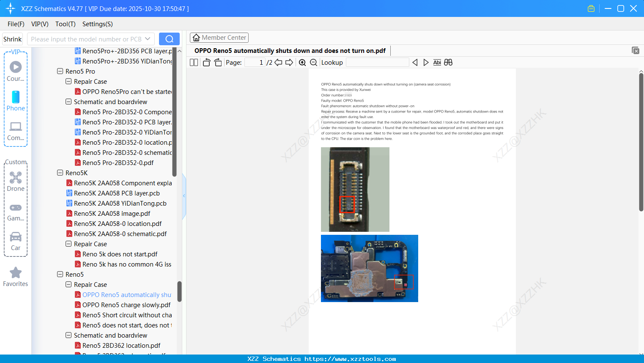Image resolution: width=644 pixels, height=363 pixels.
Task: Collapse Schematic and boardview under Reno5 Pro
Action: click(x=69, y=102)
